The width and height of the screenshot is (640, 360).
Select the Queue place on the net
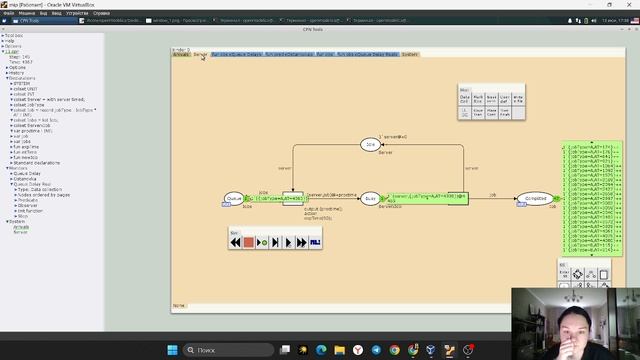point(234,198)
